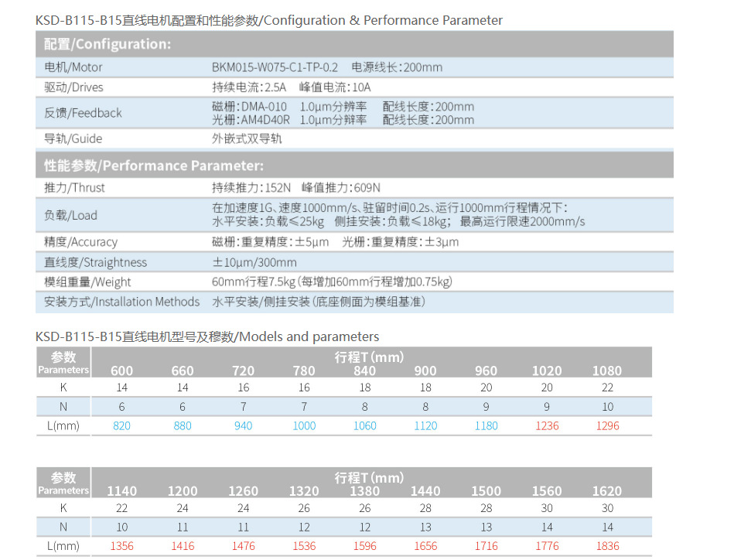Click the '行程T(mm)' header in second table

(x=370, y=477)
